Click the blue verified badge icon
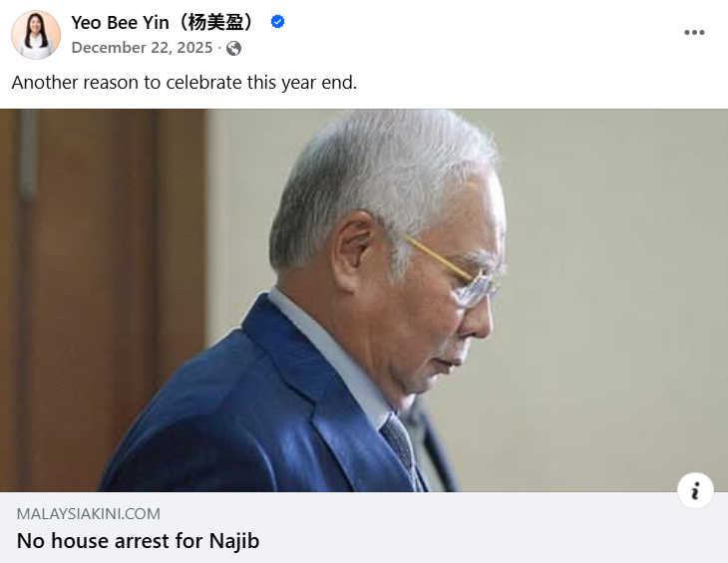The height and width of the screenshot is (563, 728). click(277, 22)
